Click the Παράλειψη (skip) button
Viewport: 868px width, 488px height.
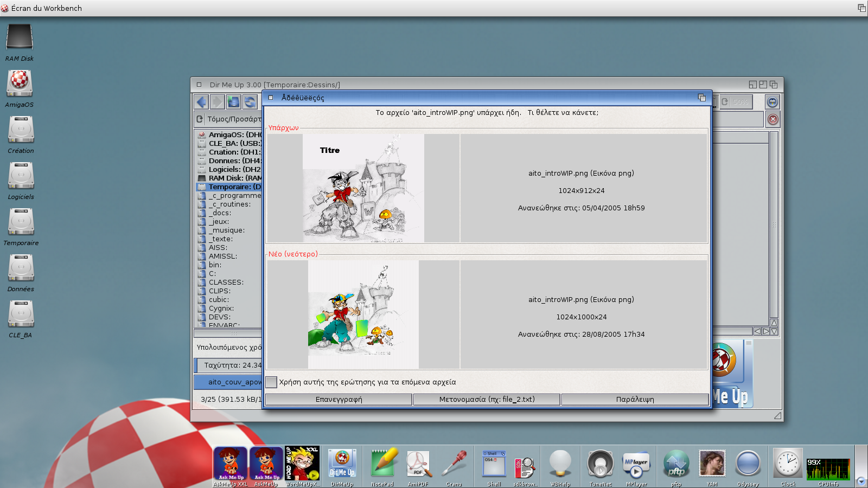pos(635,400)
